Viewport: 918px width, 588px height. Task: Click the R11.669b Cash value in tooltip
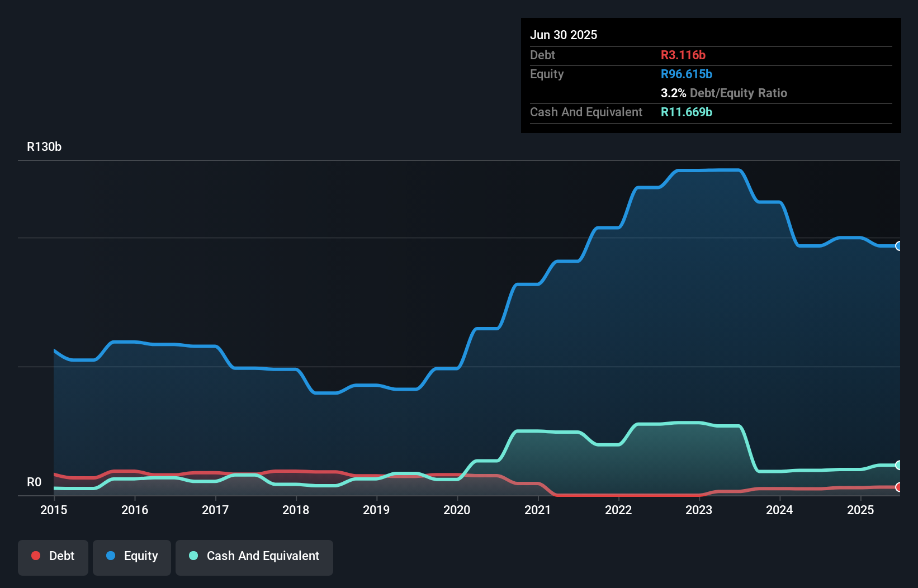coord(686,112)
